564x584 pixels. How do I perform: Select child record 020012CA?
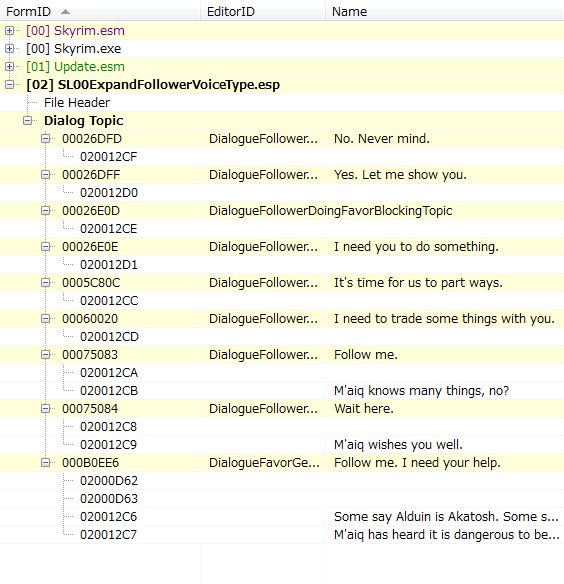109,373
